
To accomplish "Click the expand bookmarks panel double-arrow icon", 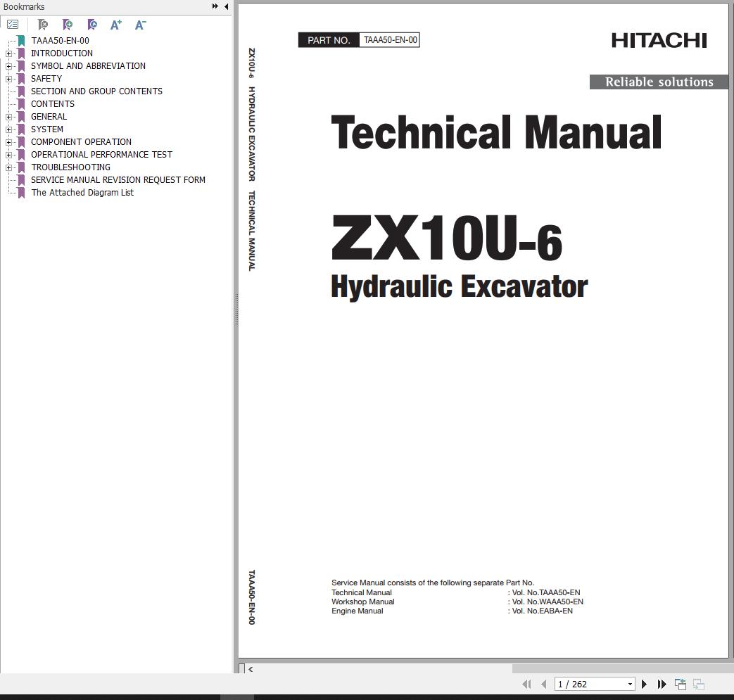I will [215, 6].
